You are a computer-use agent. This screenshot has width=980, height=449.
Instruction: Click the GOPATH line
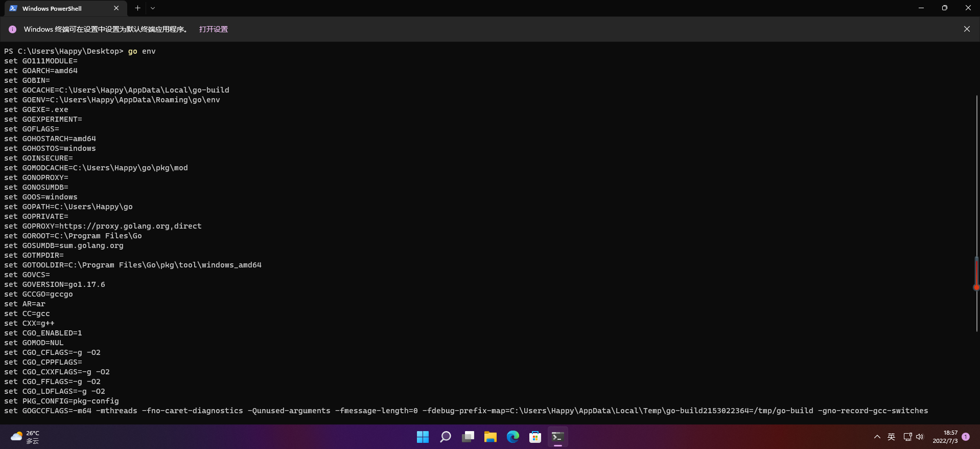pos(68,207)
